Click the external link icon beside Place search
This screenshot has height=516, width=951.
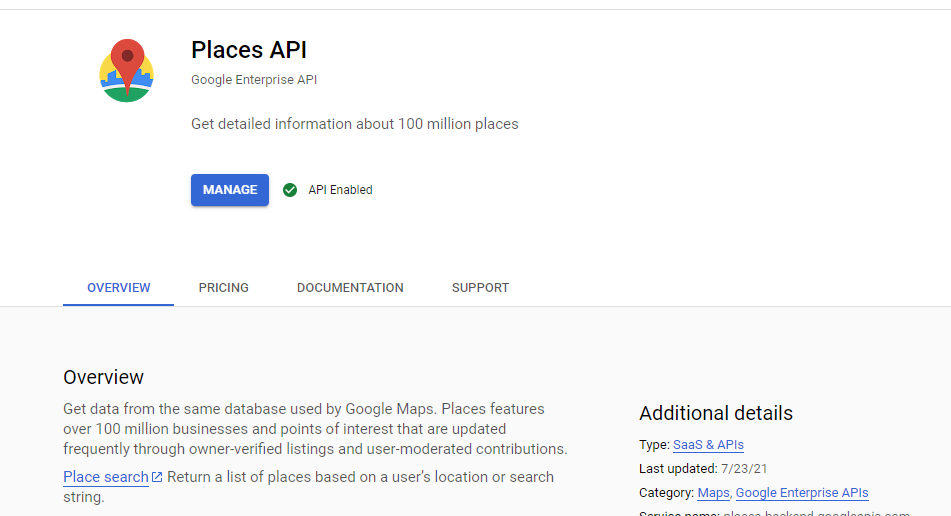coord(157,477)
